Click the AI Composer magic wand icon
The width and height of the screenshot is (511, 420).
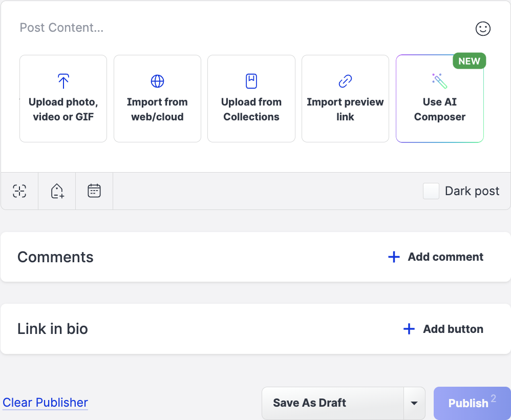[439, 81]
